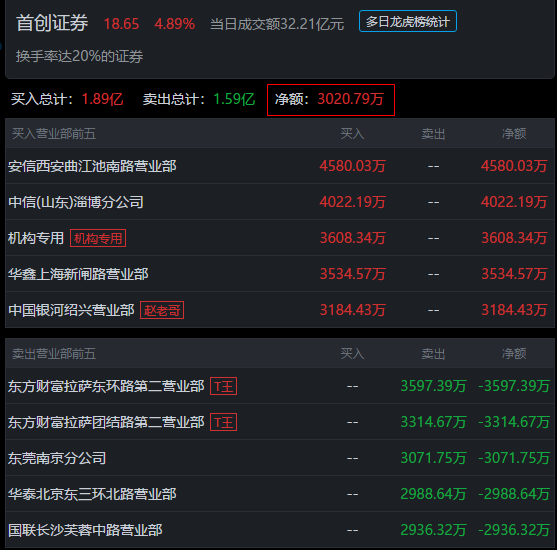Click T王 tag on 拉萨东环路 row
The width and height of the screenshot is (557, 550).
[223, 386]
